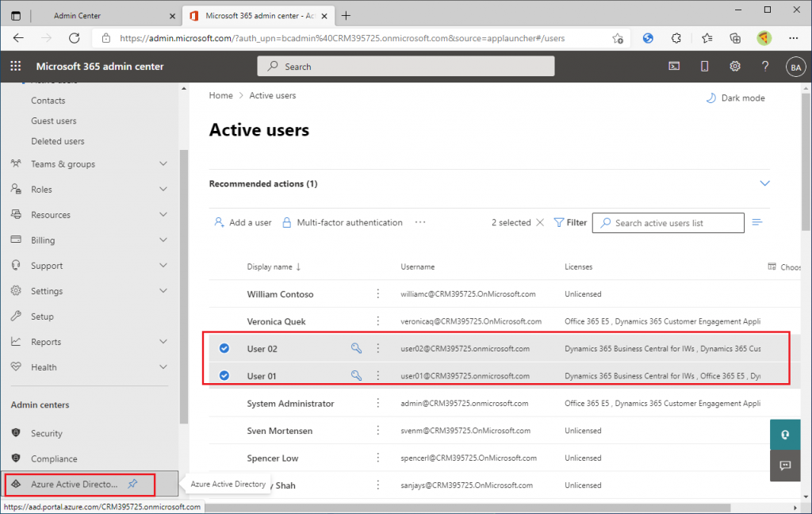This screenshot has height=514, width=812.
Task: Open more actions for User 02
Action: pos(378,348)
